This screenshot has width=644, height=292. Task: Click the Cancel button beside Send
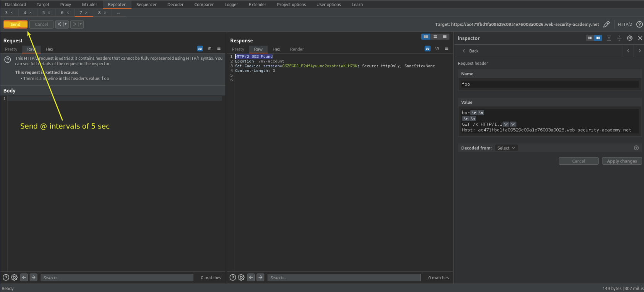point(41,24)
